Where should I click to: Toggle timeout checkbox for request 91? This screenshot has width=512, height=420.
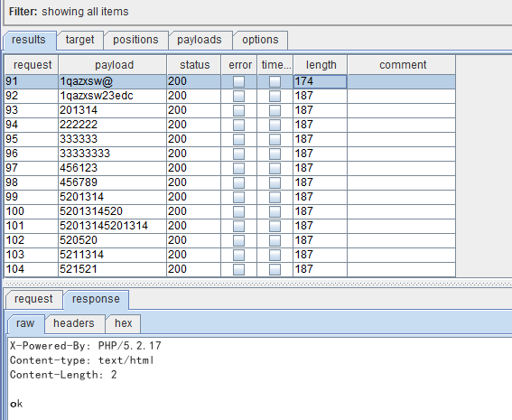click(275, 81)
